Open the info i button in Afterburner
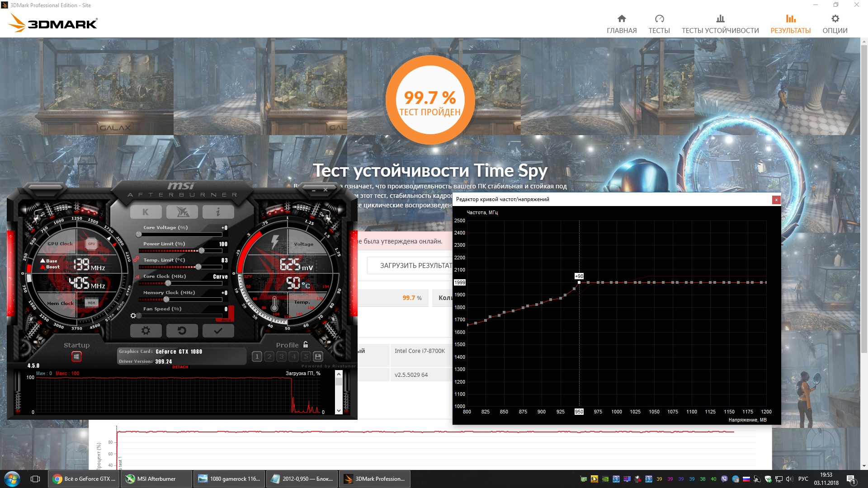This screenshot has width=868, height=488. point(218,212)
